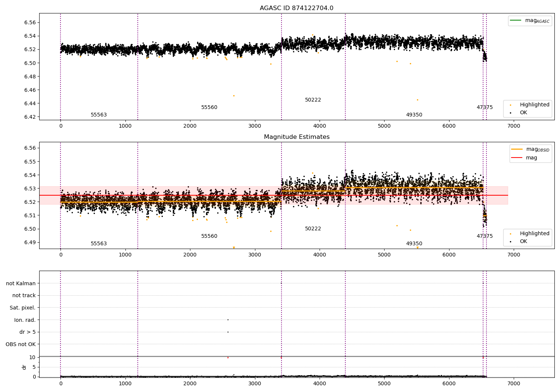The image size is (560, 392).
Task: Click the 'not track' row label
Action: [x=24, y=295]
